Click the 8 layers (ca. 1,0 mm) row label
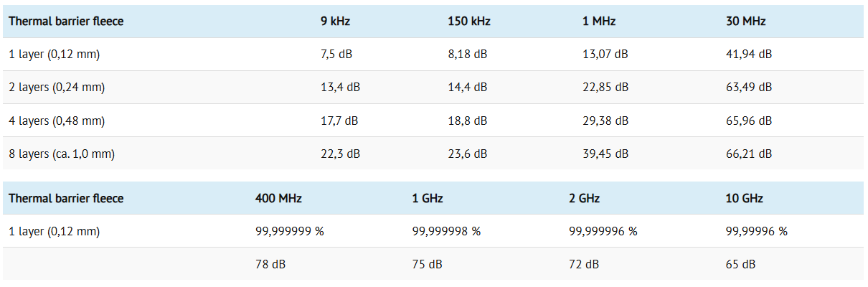This screenshot has width=868, height=287. pos(62,154)
